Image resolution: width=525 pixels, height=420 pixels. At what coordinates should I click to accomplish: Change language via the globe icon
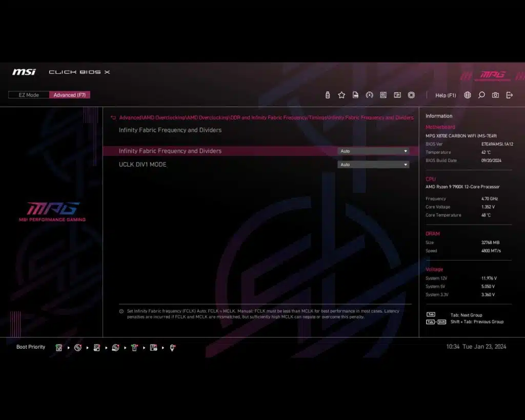[468, 95]
